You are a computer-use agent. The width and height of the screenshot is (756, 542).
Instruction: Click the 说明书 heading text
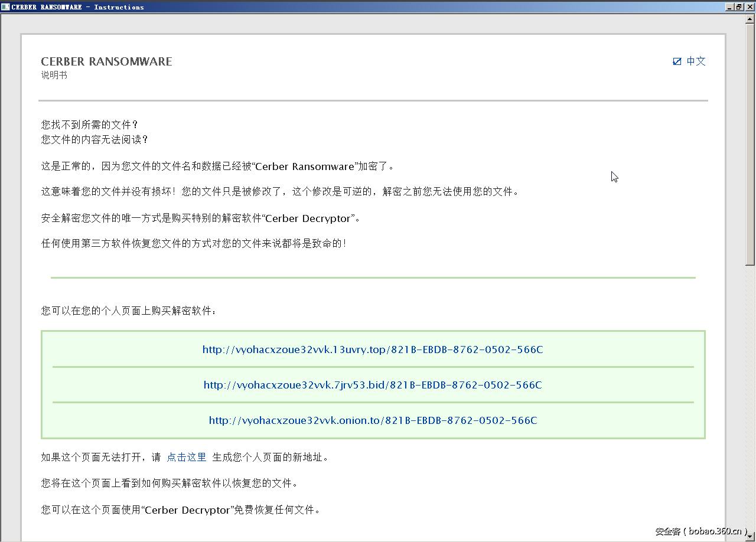(x=54, y=75)
